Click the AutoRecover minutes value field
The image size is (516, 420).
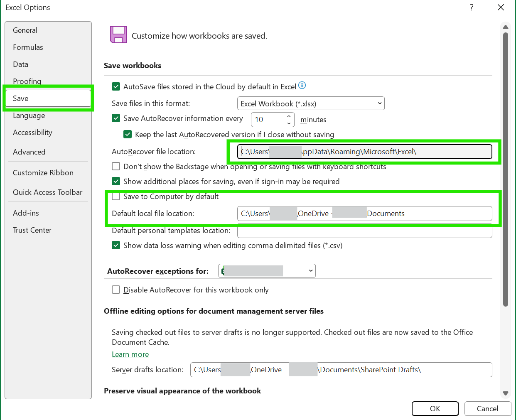[x=268, y=120]
